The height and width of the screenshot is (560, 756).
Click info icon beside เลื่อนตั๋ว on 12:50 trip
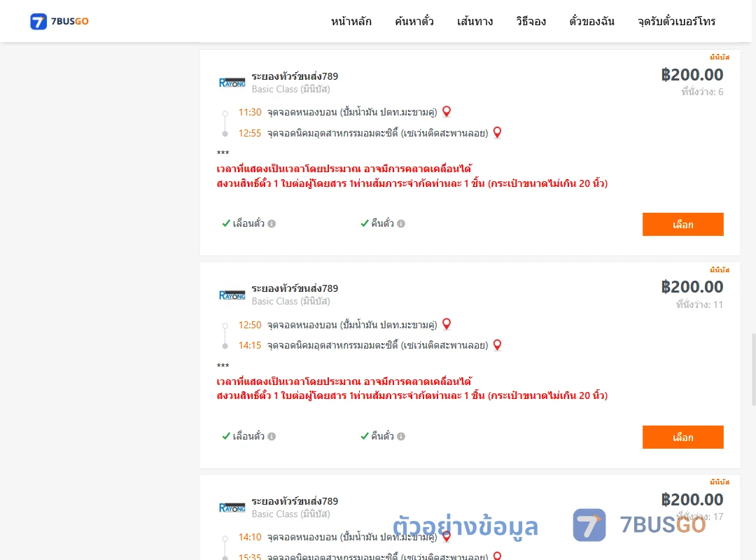272,436
